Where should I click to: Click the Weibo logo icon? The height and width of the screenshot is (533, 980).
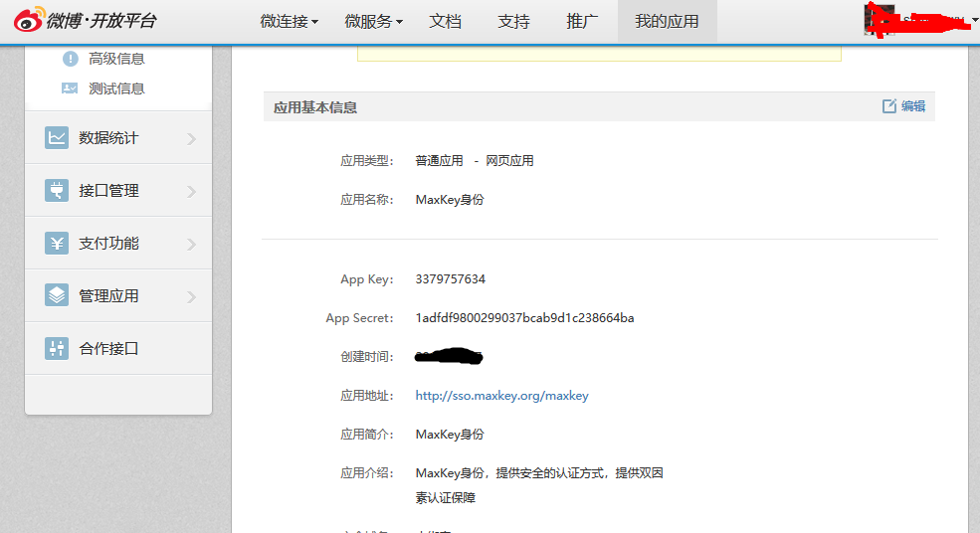(28, 20)
